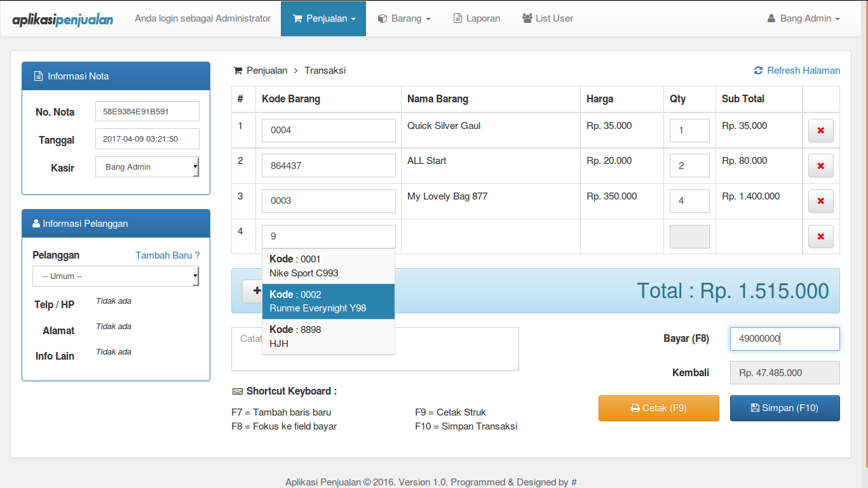Choose Nike Sport C993 from suggestions
Screen dimensions: 868x488
tap(328, 266)
